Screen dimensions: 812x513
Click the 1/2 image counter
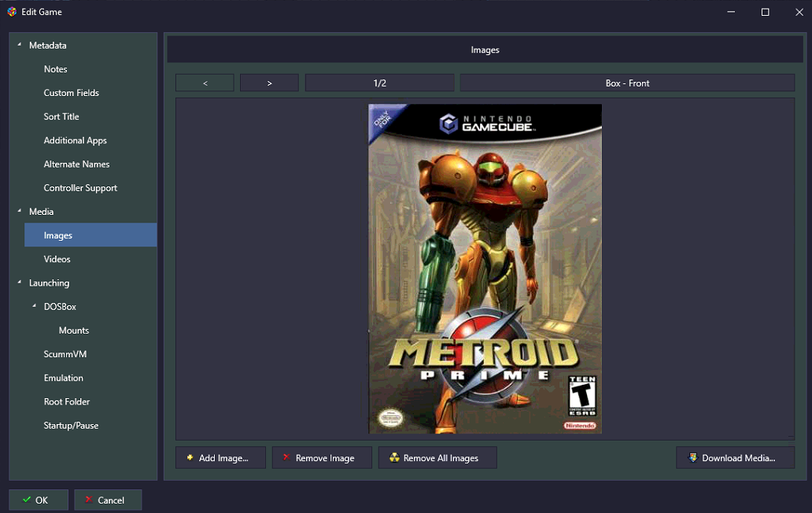pos(379,83)
